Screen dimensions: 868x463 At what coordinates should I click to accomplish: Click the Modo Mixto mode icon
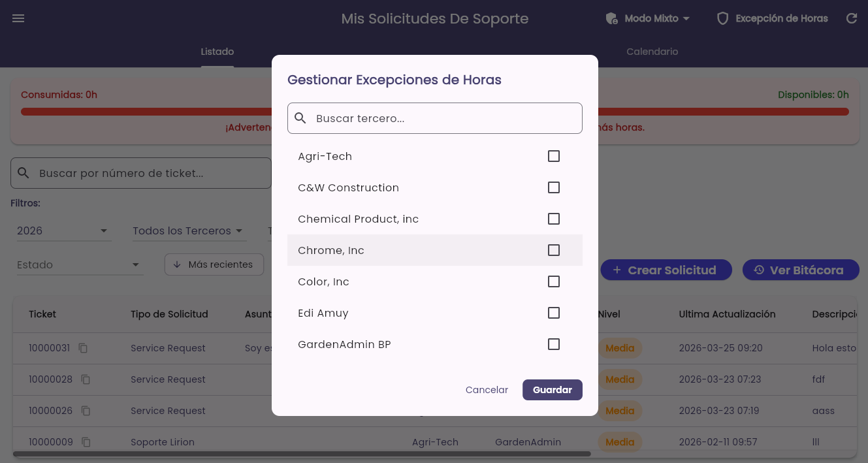[x=611, y=18]
